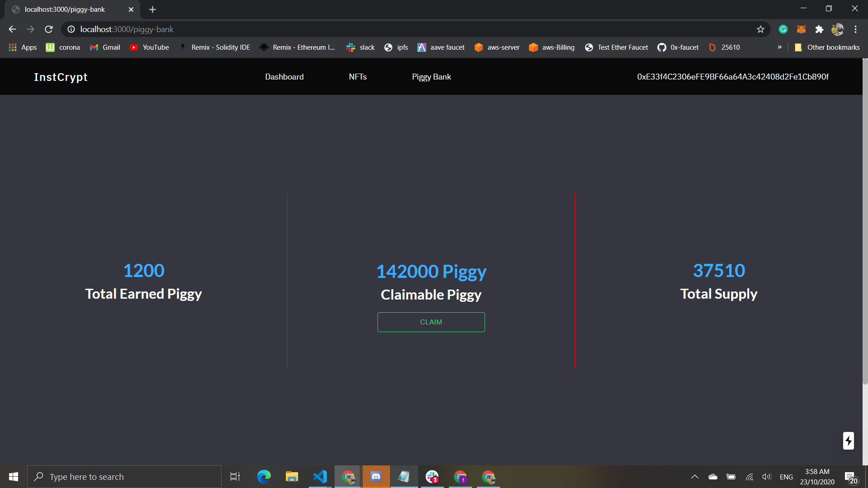Open the ipfs bookmark
Screen dimensions: 868x488
click(x=396, y=47)
